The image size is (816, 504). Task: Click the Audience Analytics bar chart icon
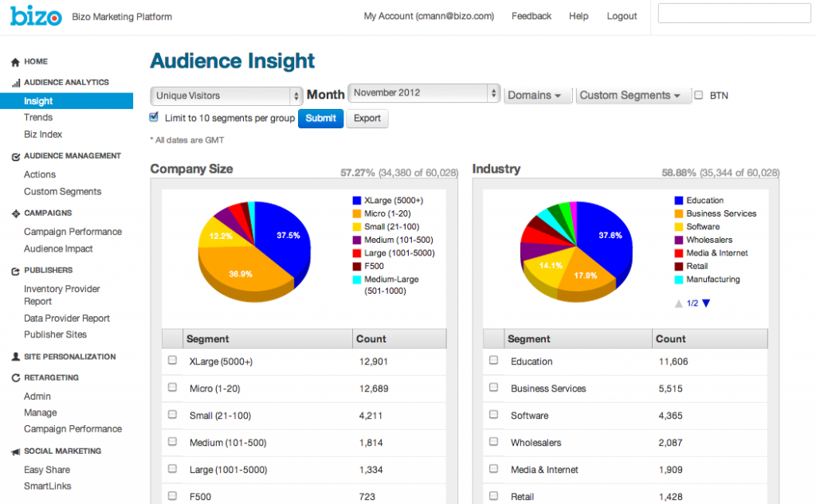[16, 83]
